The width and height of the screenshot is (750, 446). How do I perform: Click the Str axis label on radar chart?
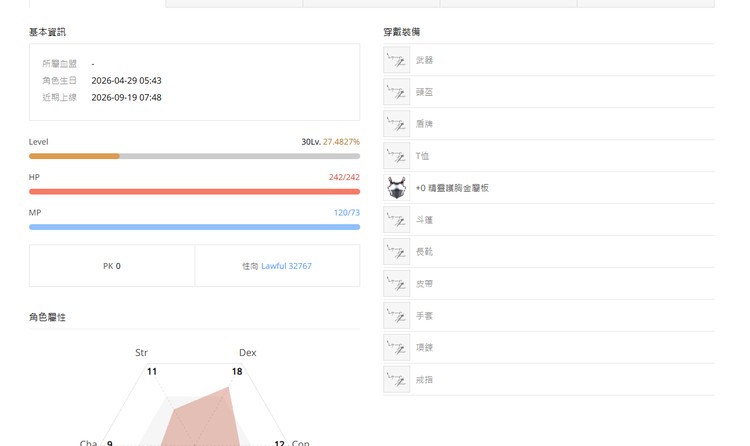click(x=141, y=353)
